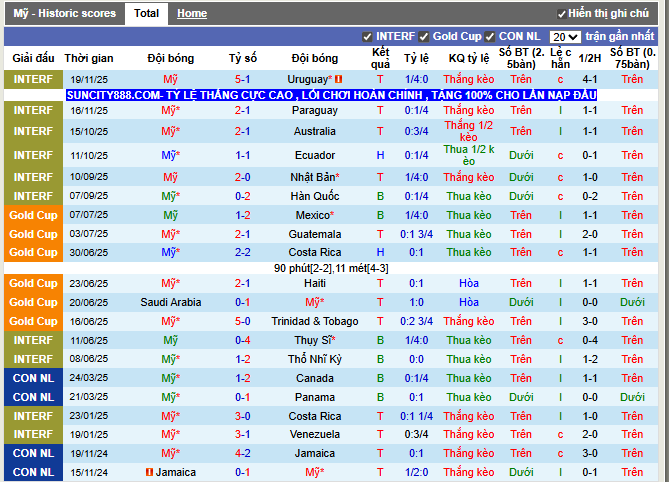
Task: Uncheck the INTERF filter checkbox
Action: (367, 37)
